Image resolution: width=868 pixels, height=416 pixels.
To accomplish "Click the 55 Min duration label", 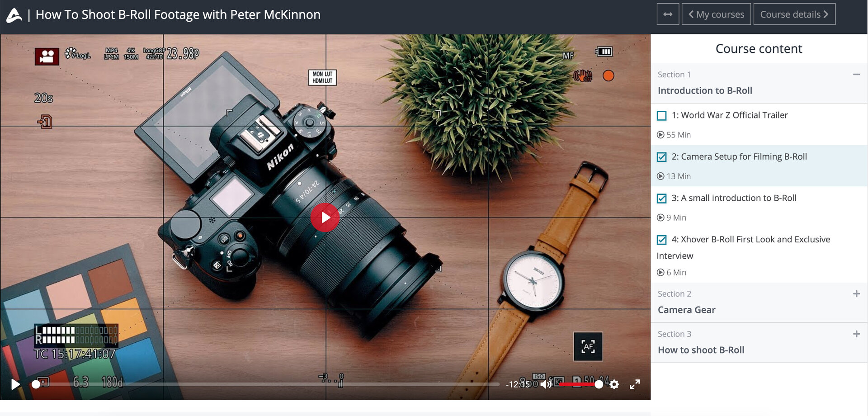I will click(x=674, y=135).
